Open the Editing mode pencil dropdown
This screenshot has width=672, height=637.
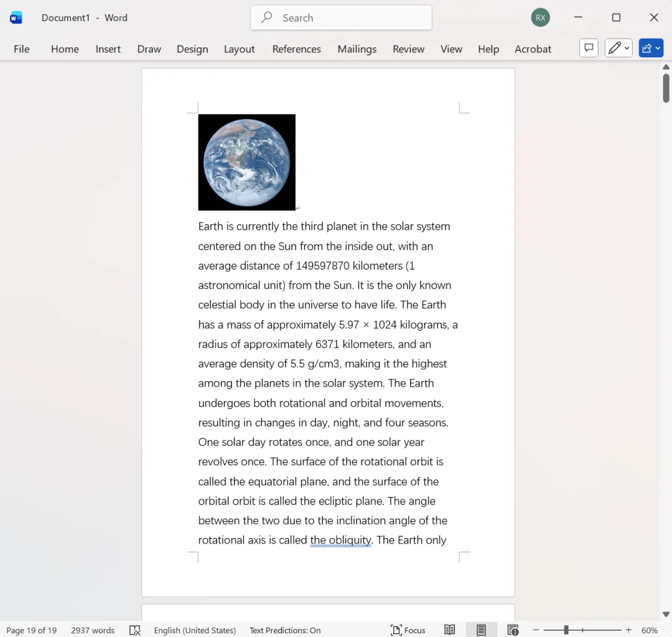pyautogui.click(x=618, y=48)
